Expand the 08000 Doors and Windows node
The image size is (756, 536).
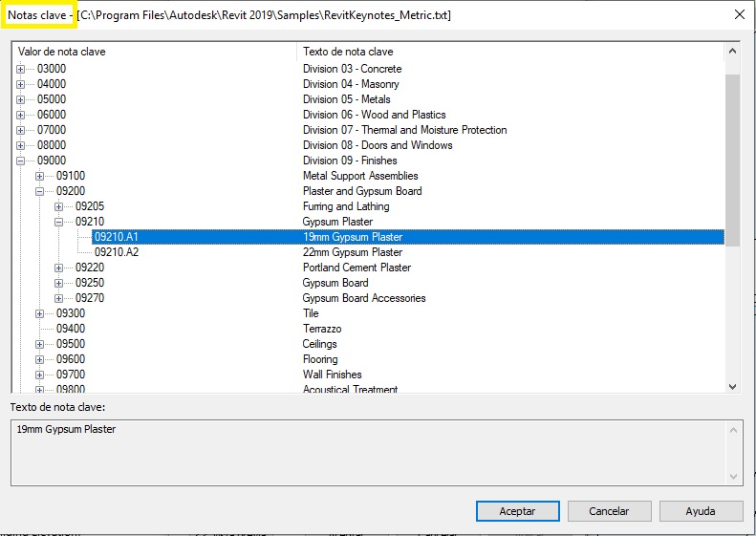click(21, 145)
